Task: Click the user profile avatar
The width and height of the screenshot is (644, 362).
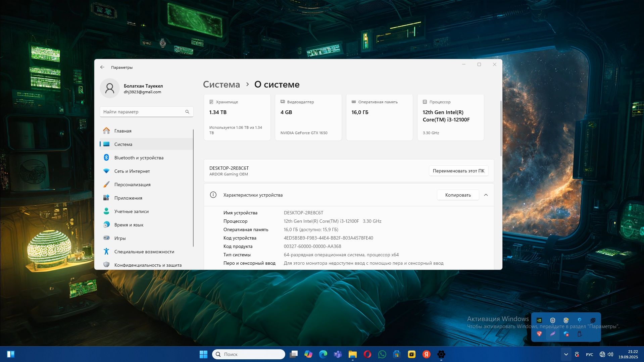Action: coord(110,88)
